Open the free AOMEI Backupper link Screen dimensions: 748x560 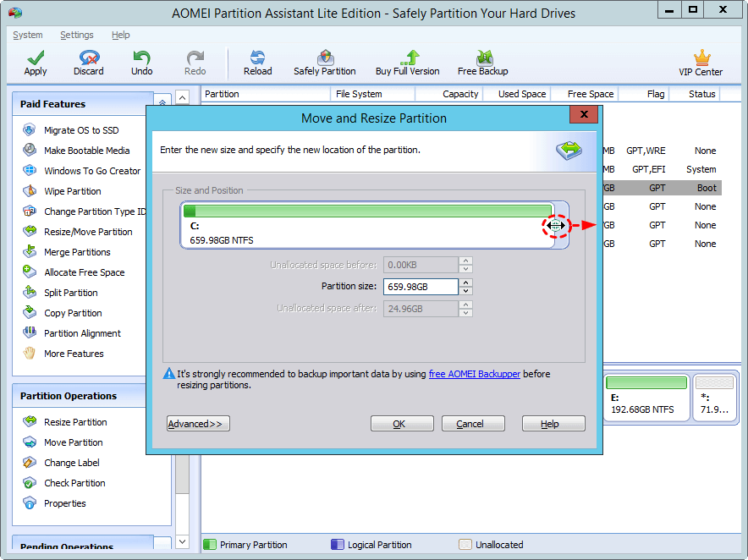tap(474, 374)
